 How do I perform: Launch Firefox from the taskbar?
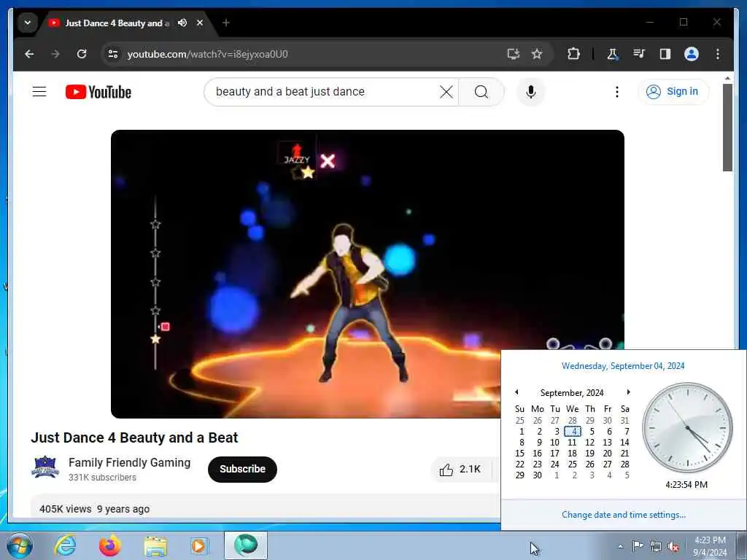109,545
